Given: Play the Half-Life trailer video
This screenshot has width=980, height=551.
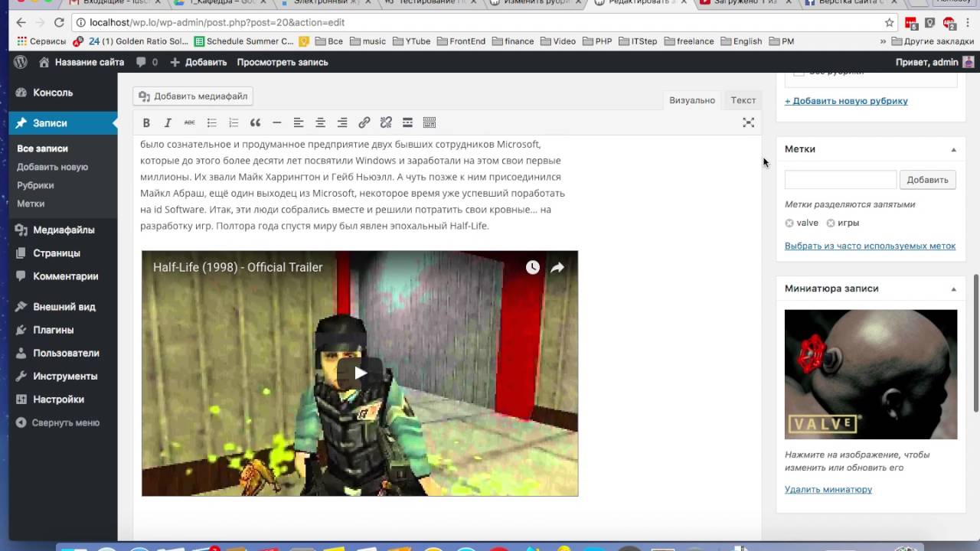Looking at the screenshot, I should (x=360, y=373).
